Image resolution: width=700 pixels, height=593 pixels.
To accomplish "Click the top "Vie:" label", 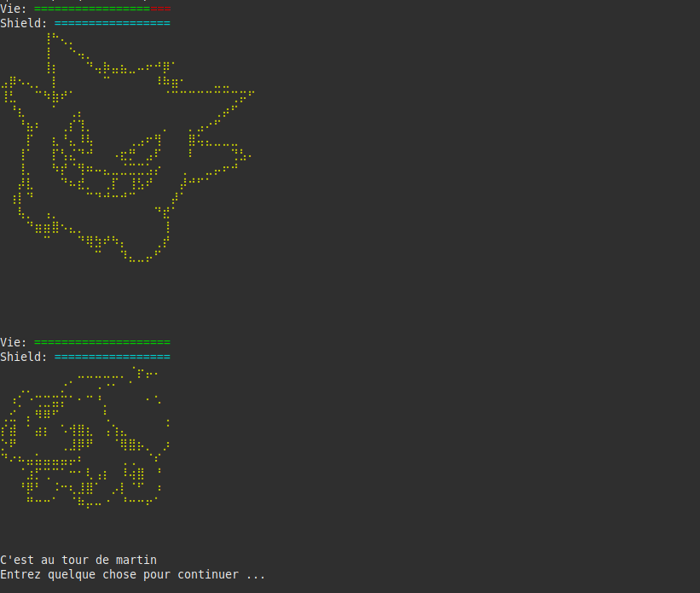I will 14,9.
